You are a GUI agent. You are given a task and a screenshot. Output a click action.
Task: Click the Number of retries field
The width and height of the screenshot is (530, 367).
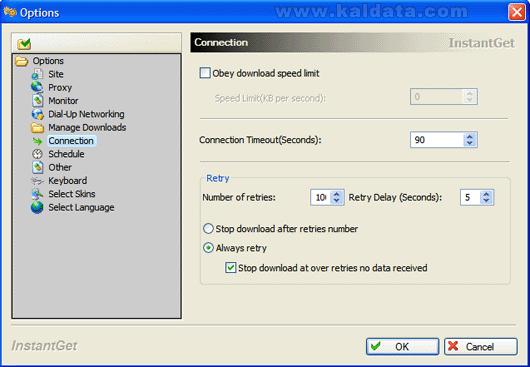click(x=320, y=197)
